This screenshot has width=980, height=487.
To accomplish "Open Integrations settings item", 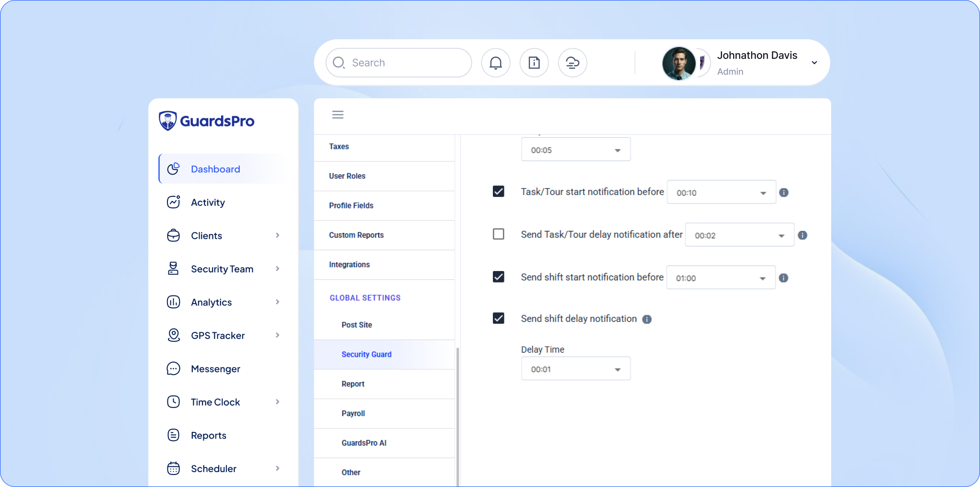I will tap(384, 265).
